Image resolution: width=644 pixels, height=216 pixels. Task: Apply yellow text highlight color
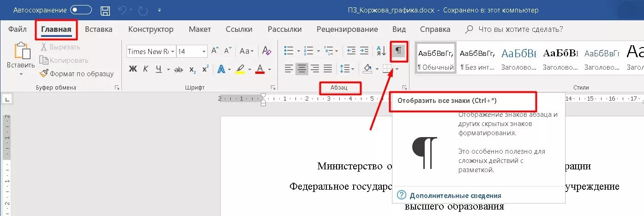click(240, 69)
